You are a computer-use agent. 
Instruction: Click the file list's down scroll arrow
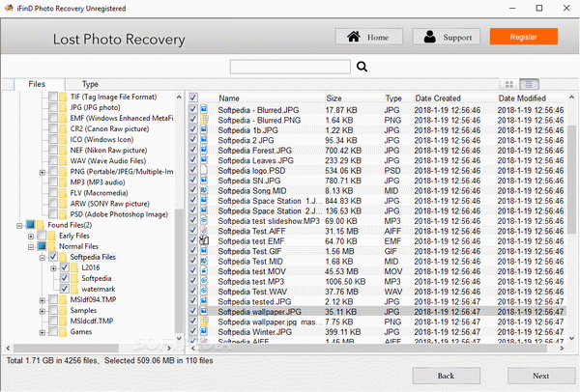click(x=571, y=338)
